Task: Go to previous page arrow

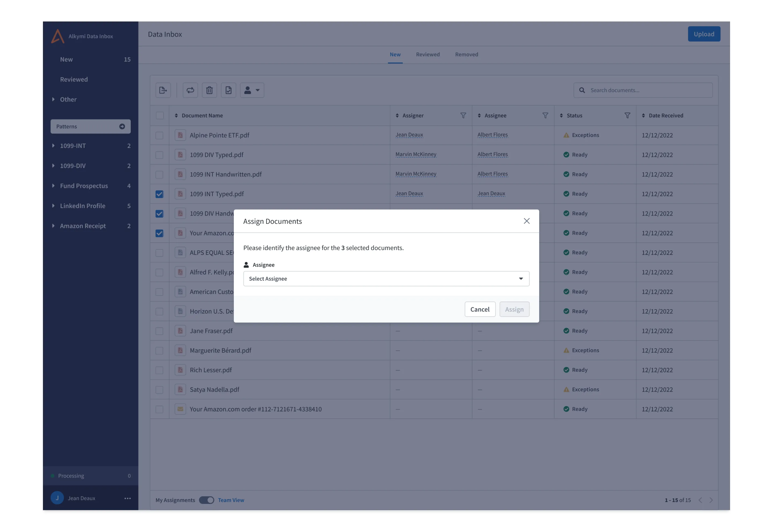Action: tap(700, 500)
